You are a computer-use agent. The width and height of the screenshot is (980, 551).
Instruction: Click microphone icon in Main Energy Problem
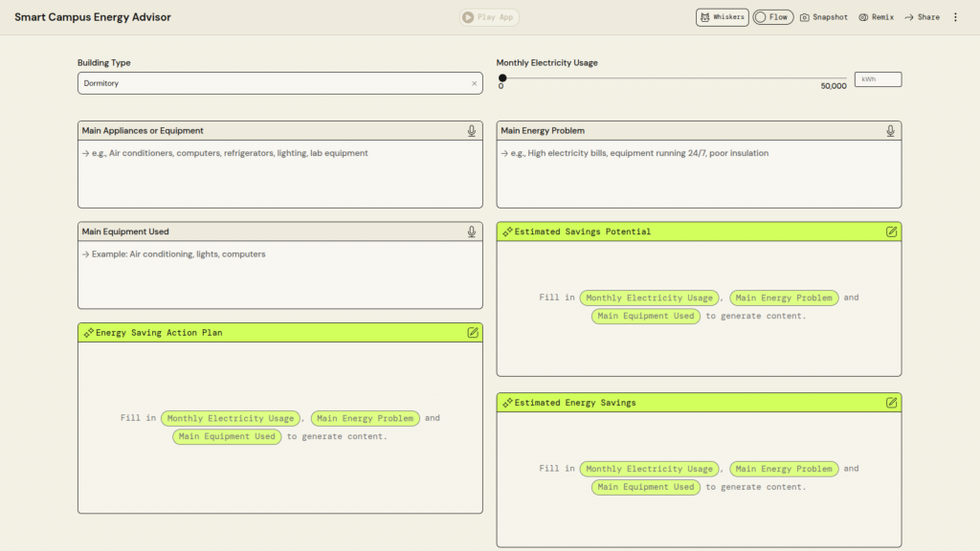(890, 131)
